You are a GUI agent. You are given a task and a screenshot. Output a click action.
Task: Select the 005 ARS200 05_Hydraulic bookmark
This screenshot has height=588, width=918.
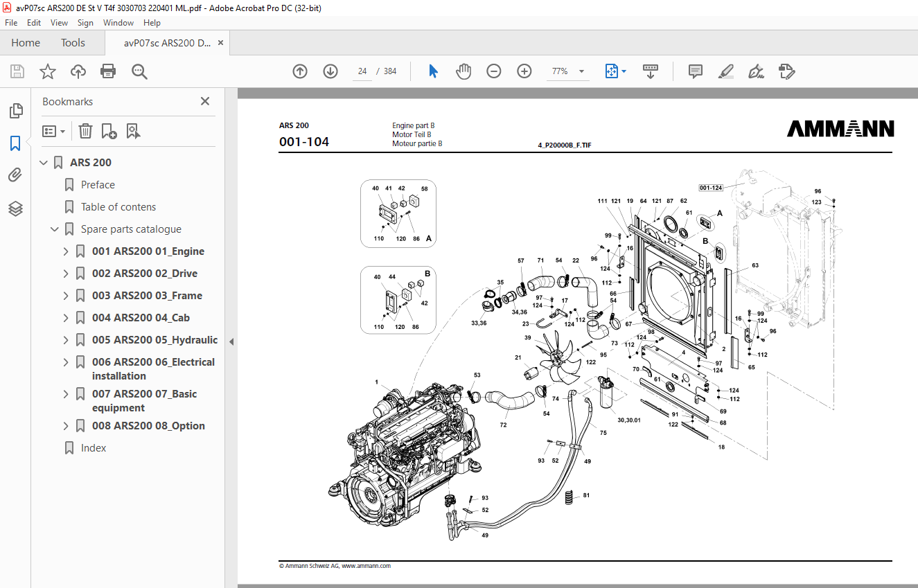click(155, 340)
